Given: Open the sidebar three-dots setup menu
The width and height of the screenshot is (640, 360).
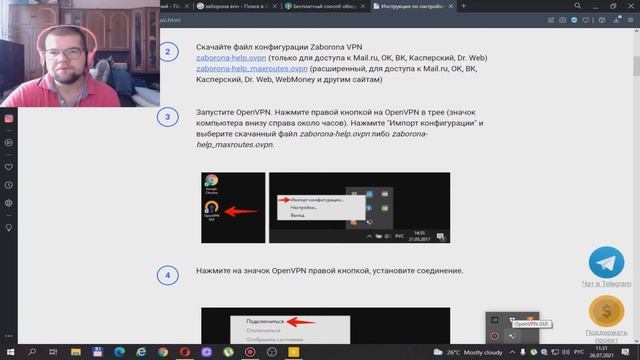Looking at the screenshot, I should [x=9, y=336].
